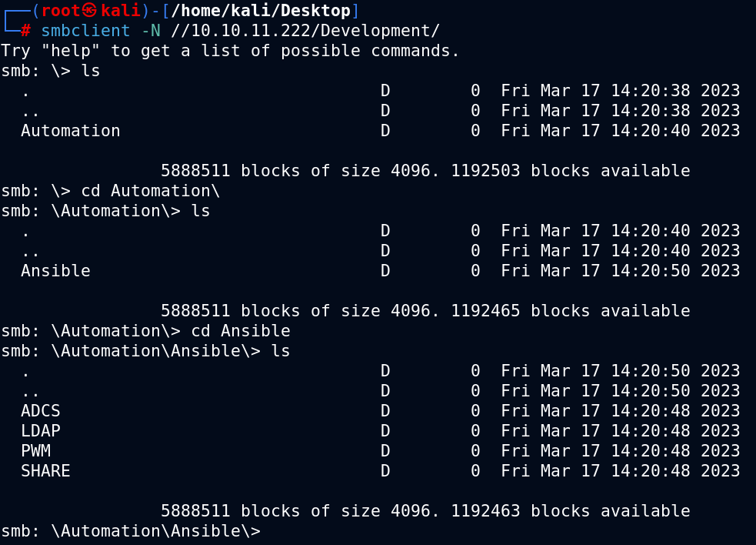Click the "1192463 blocks available" text
The width and height of the screenshot is (756, 545).
(x=571, y=510)
